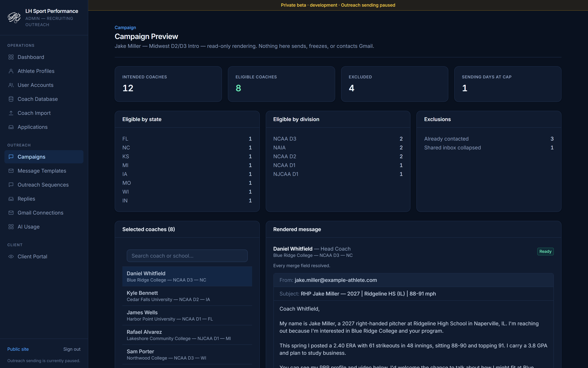This screenshot has height=368, width=588.
Task: Click the NC row in Eligible by state
Action: tap(187, 148)
